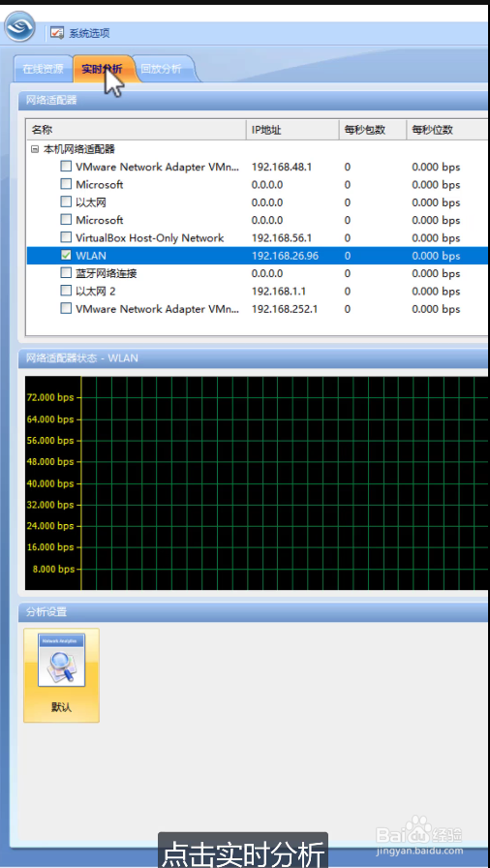Click the 40.000 bps axis label

pos(49,483)
